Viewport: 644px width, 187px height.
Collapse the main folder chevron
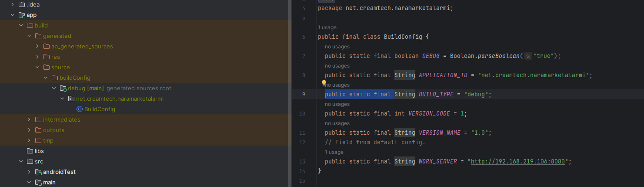point(29,182)
